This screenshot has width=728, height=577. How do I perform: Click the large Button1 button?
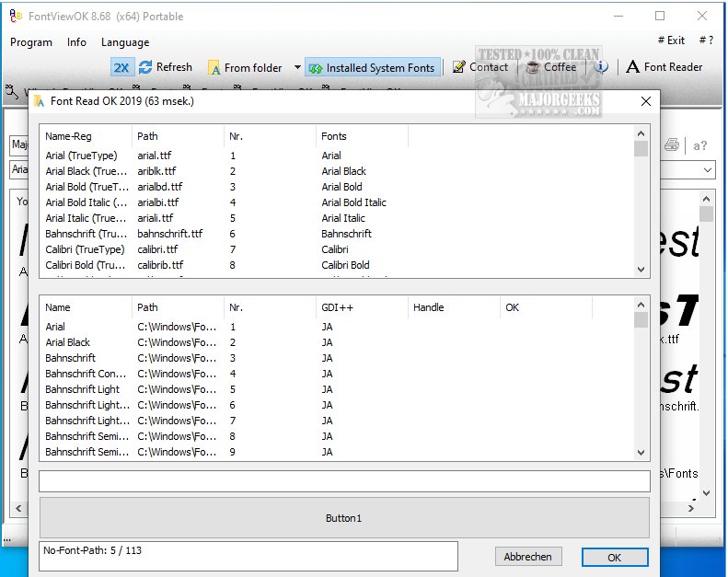344,518
